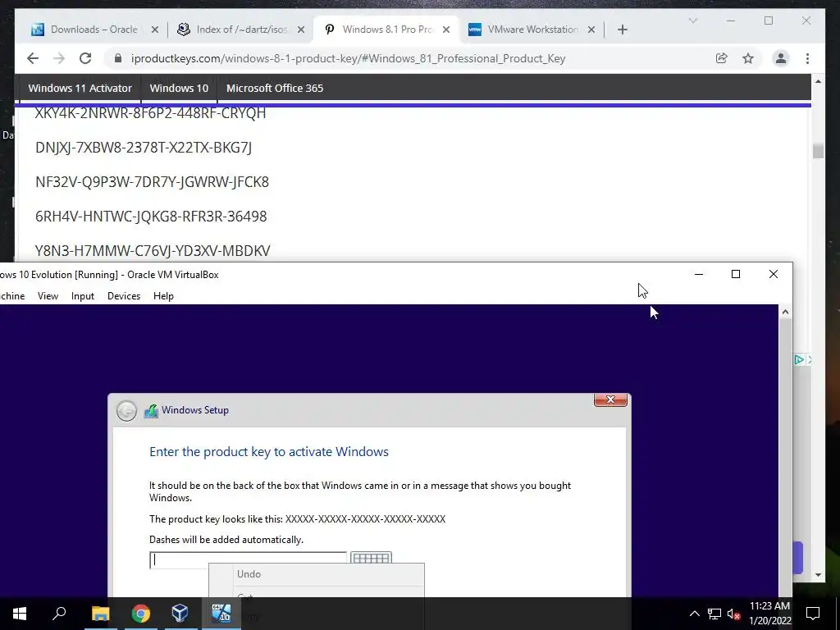
Task: Open a new Chrome tab
Action: (x=622, y=30)
